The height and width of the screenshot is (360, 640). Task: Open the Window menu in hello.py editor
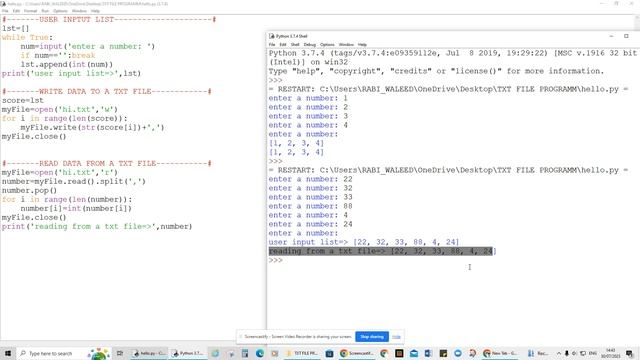pyautogui.click(x=79, y=11)
